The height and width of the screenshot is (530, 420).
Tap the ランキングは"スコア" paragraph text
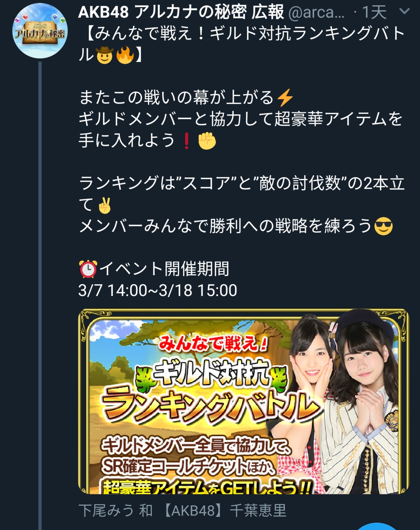point(242,194)
